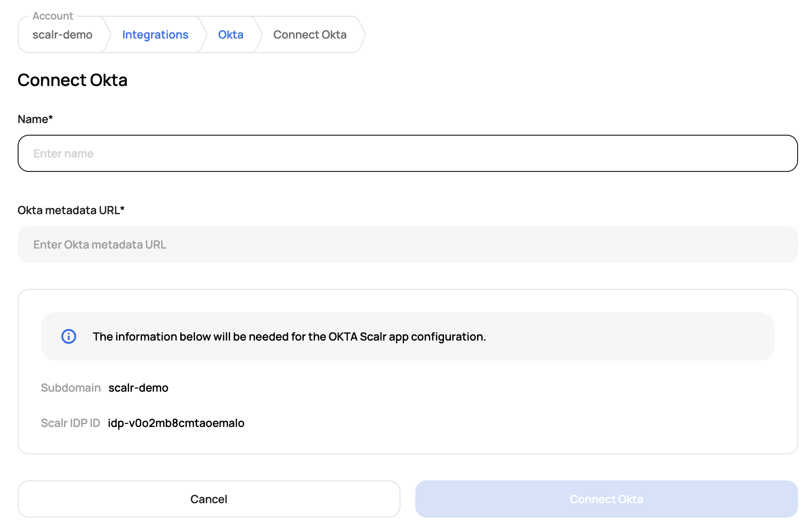Click the Okta metadata URL* label

[71, 210]
